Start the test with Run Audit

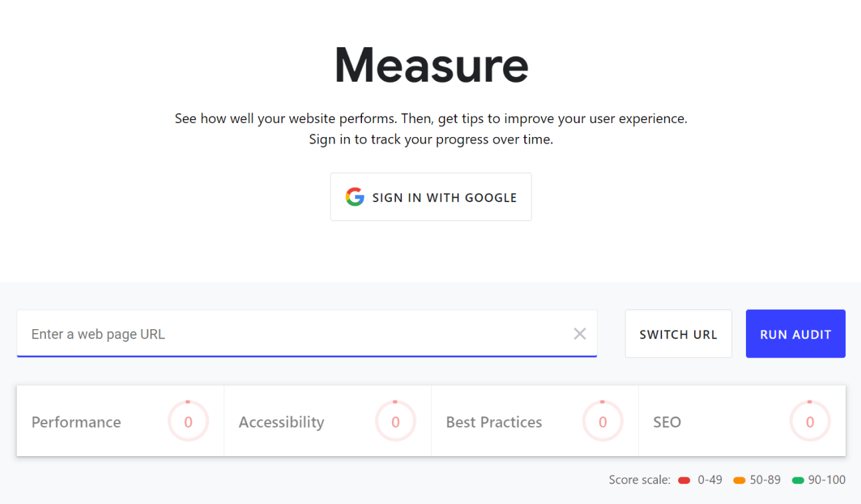pos(795,334)
